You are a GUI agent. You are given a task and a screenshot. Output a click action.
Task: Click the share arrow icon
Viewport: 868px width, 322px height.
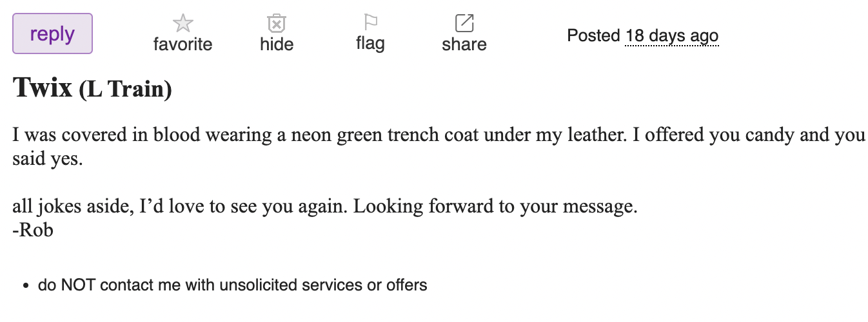click(464, 23)
